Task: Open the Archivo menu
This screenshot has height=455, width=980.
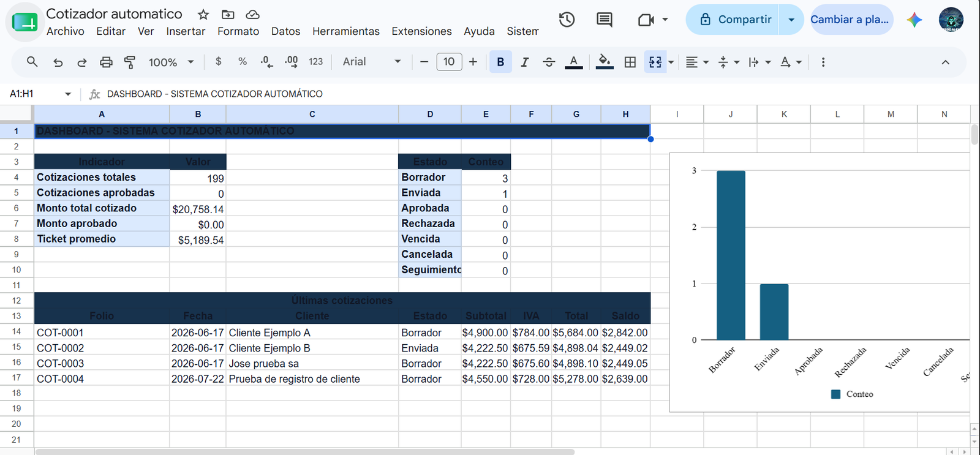Action: [x=66, y=31]
